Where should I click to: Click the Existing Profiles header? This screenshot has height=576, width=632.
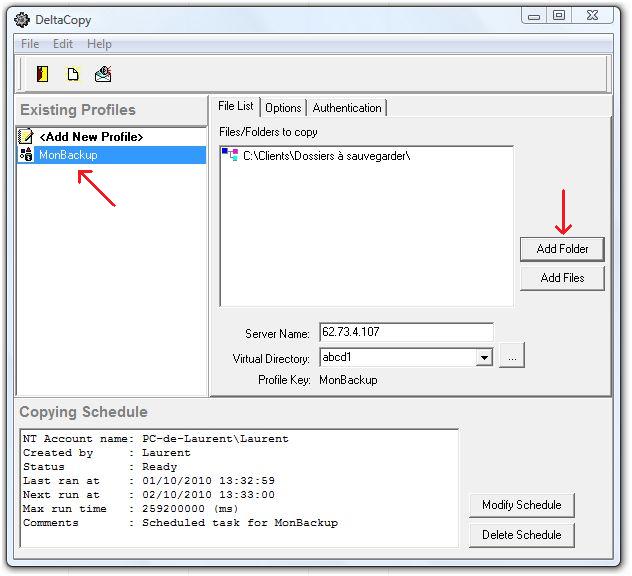coord(78,110)
